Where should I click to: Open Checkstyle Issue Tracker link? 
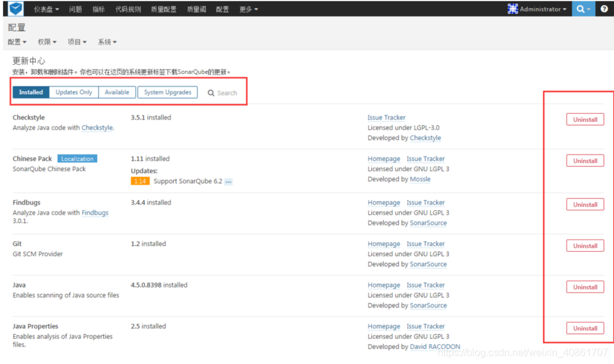[387, 117]
